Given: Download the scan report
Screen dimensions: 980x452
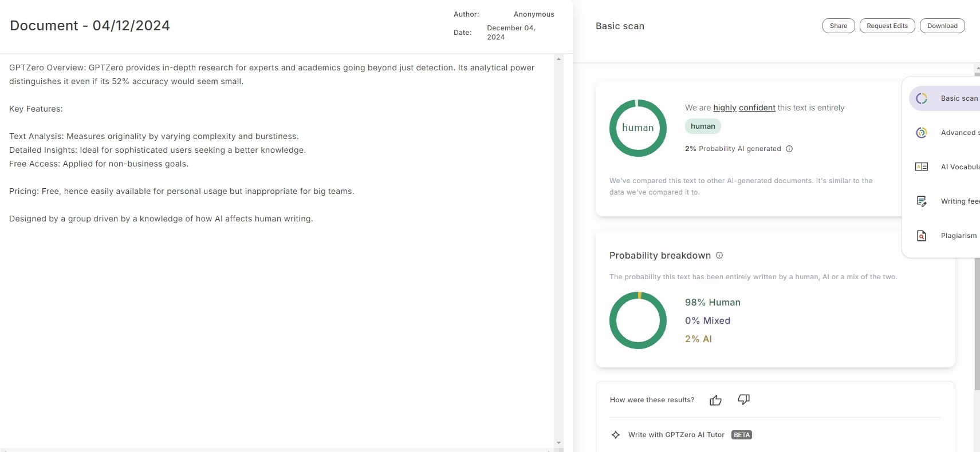Looking at the screenshot, I should [x=942, y=26].
